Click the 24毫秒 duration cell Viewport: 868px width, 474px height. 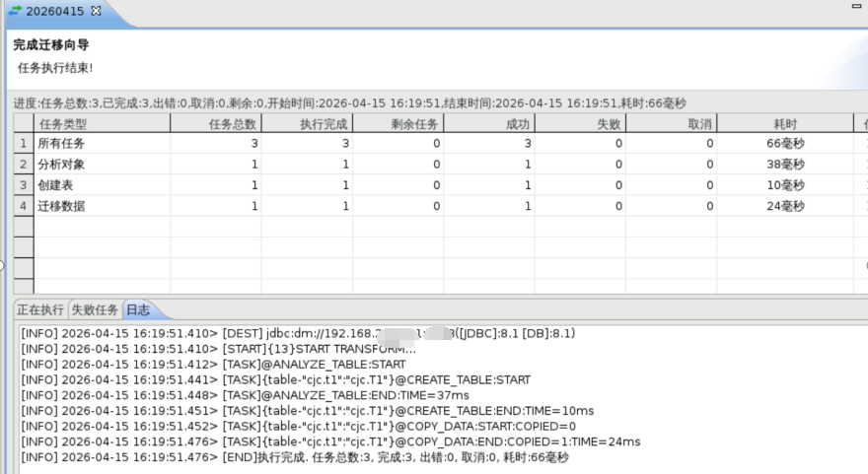(x=785, y=206)
